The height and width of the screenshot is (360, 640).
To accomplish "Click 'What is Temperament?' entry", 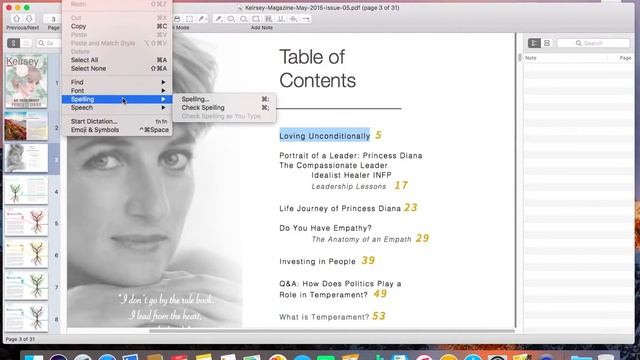I will click(x=324, y=317).
